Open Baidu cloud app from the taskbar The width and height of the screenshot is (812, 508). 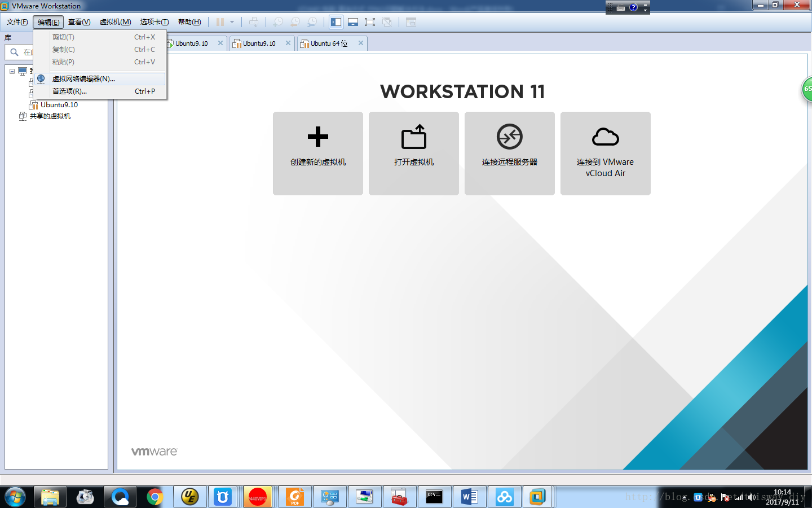(x=504, y=497)
